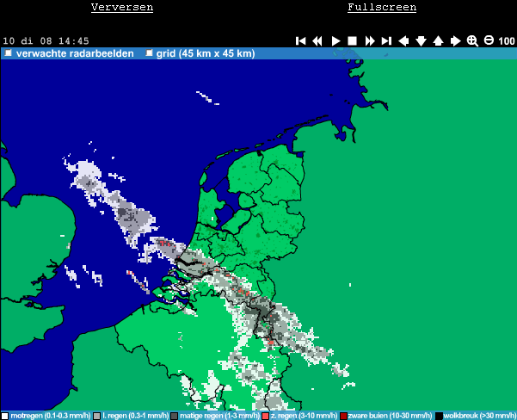Pan the map down arrow
The height and width of the screenshot is (420, 517).
click(x=421, y=41)
